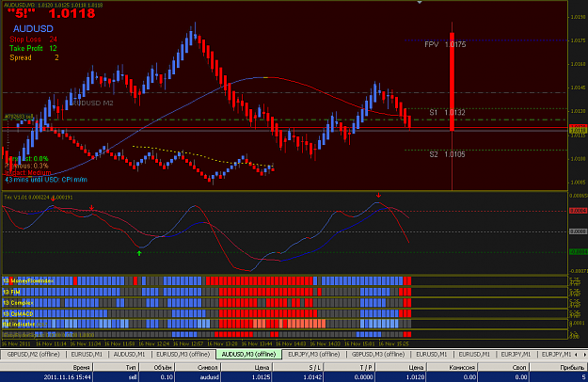Click the 13 MoneyFlowIndex indicator label

[x=28, y=280]
